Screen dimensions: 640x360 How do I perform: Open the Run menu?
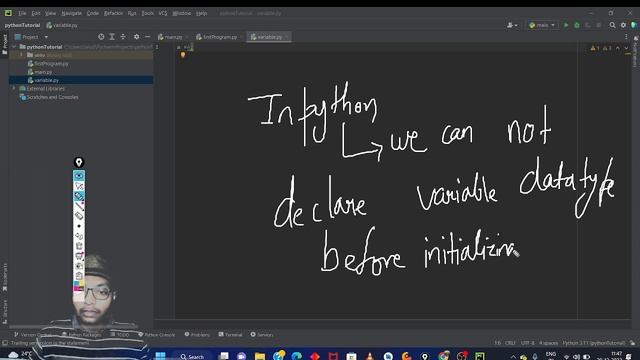tap(132, 13)
